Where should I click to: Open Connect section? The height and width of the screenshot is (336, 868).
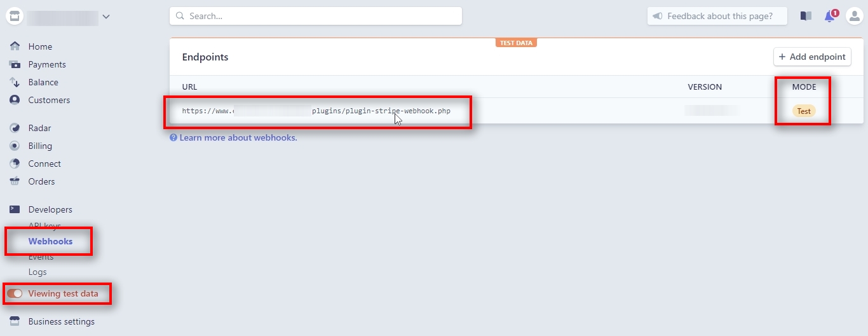[x=44, y=164]
